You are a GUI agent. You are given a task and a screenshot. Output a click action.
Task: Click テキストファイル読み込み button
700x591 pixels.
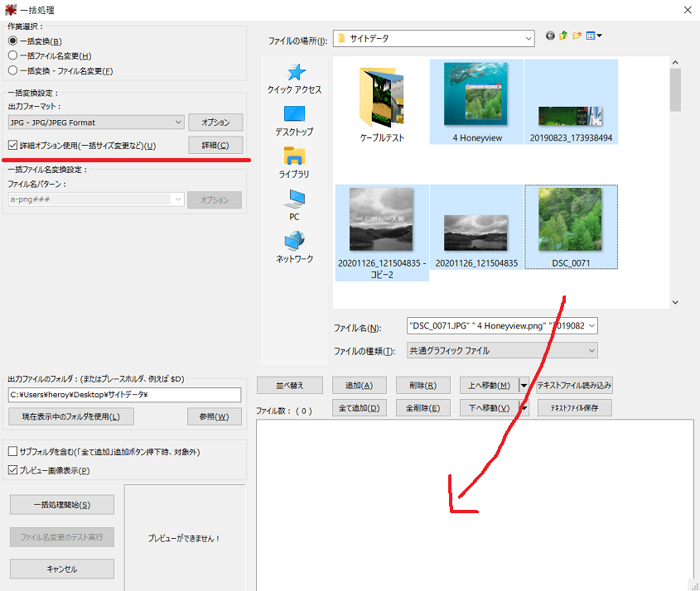point(574,386)
